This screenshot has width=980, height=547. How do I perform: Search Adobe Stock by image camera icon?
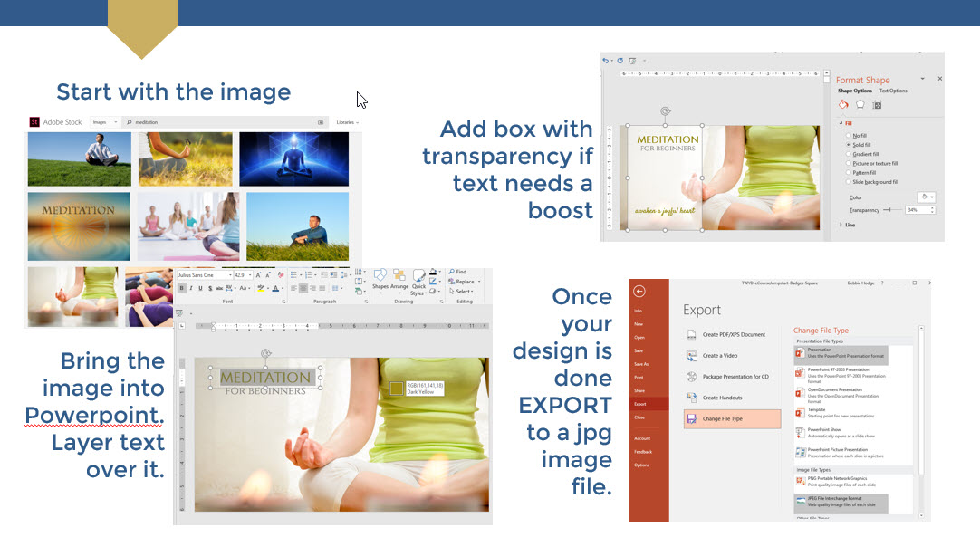[x=321, y=122]
